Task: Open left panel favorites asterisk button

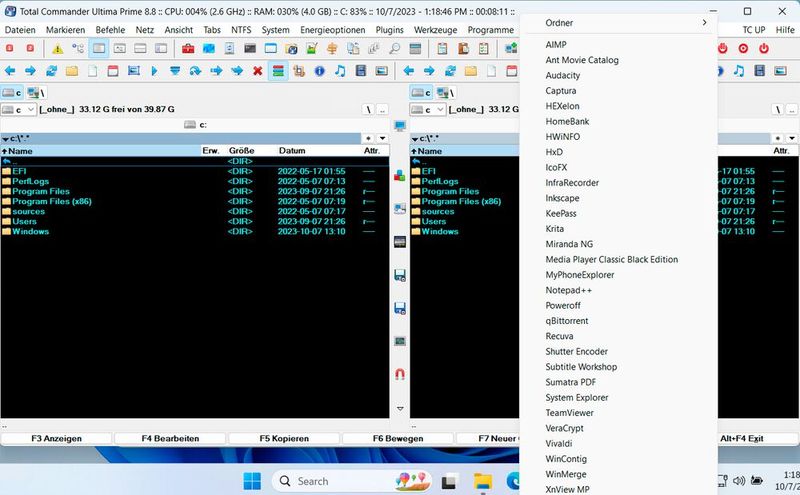Action: [368, 138]
